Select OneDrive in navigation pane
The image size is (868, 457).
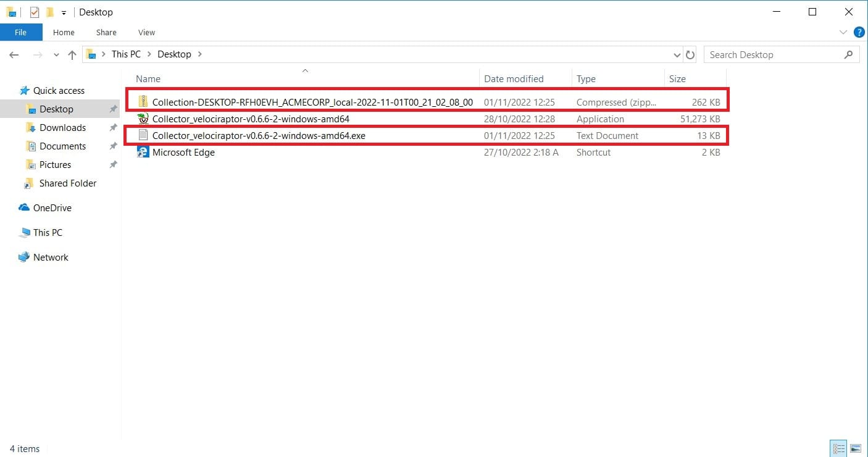pyautogui.click(x=52, y=208)
